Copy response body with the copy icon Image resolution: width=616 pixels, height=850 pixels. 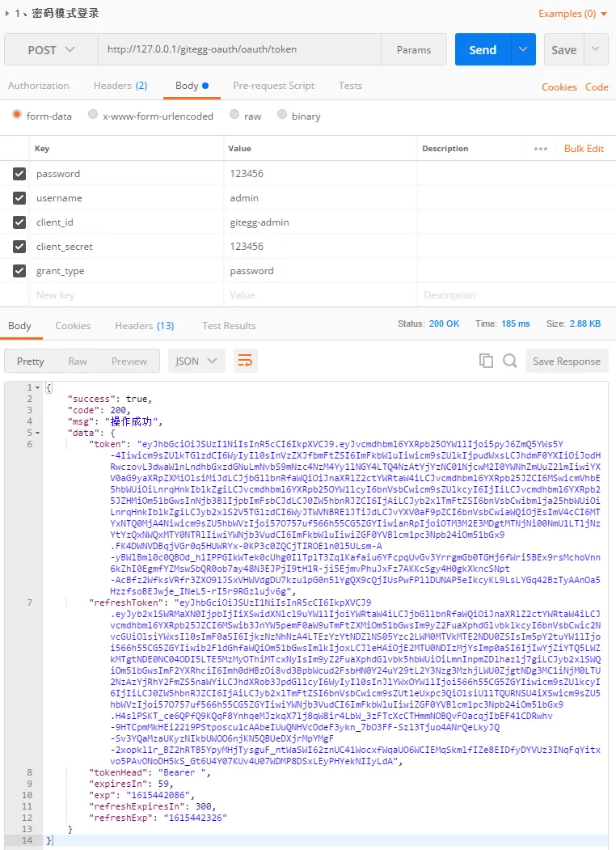pos(486,362)
